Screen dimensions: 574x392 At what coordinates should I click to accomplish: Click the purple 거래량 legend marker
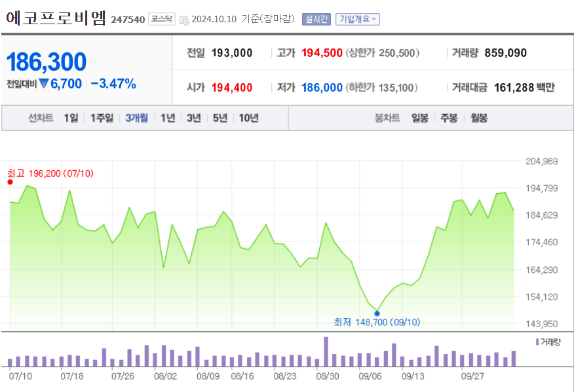537,342
